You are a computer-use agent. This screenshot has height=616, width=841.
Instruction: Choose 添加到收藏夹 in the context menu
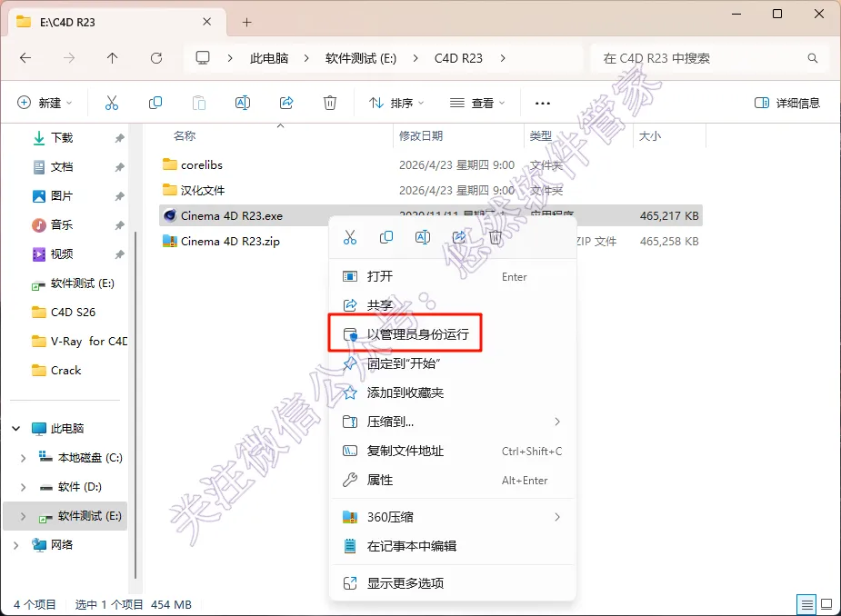click(x=453, y=393)
